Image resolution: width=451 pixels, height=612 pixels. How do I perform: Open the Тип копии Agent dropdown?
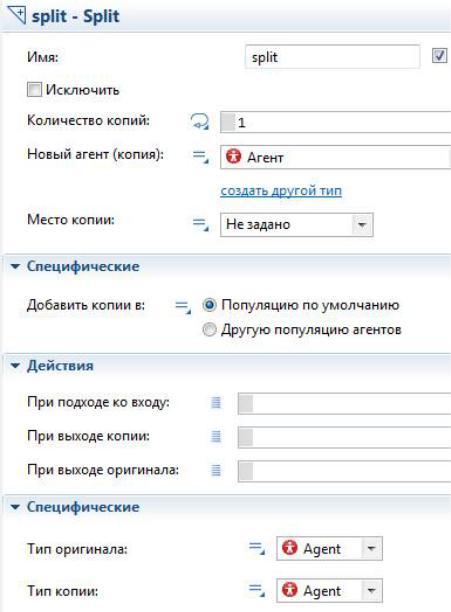[x=329, y=591]
